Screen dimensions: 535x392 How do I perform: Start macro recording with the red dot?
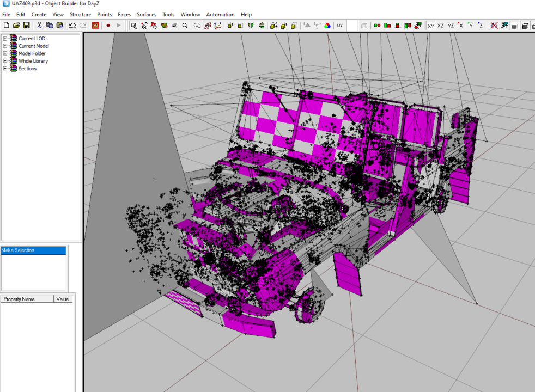pyautogui.click(x=108, y=26)
